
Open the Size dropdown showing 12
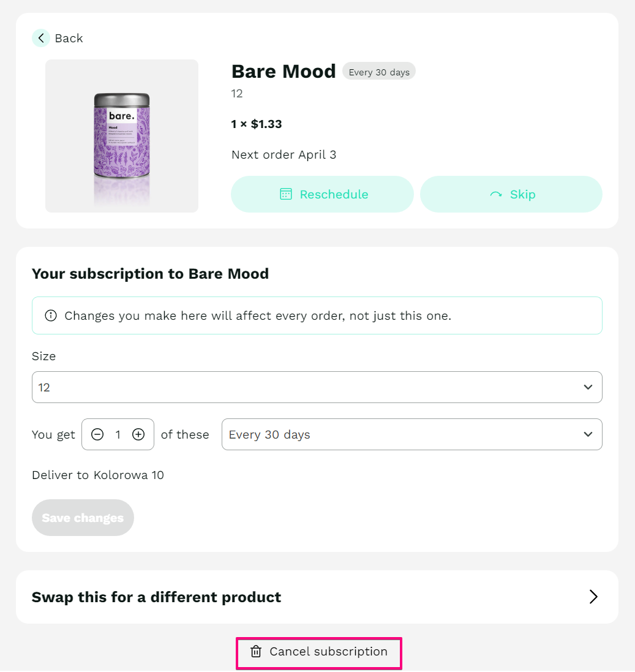pyautogui.click(x=317, y=387)
